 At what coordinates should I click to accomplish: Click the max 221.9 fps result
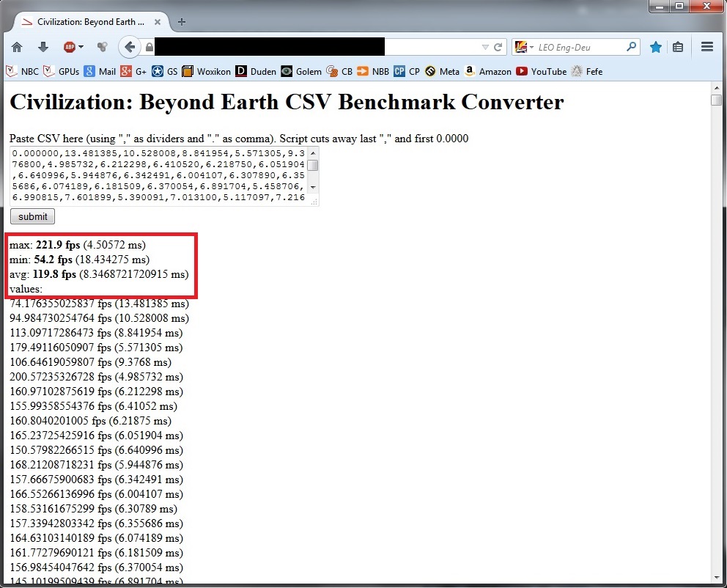(78, 245)
